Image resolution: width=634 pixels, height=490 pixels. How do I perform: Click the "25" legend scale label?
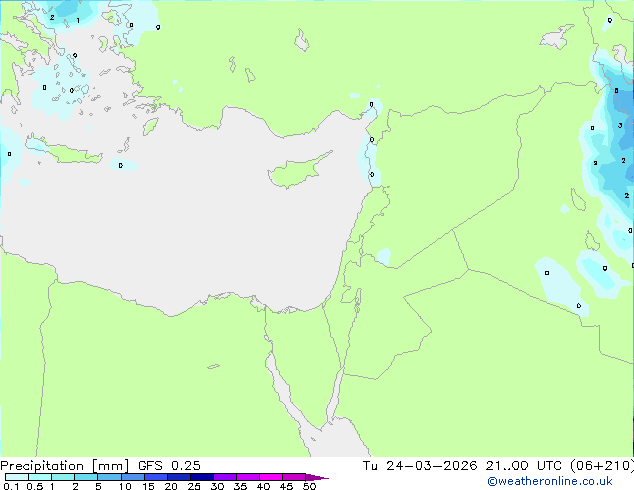[x=194, y=486]
